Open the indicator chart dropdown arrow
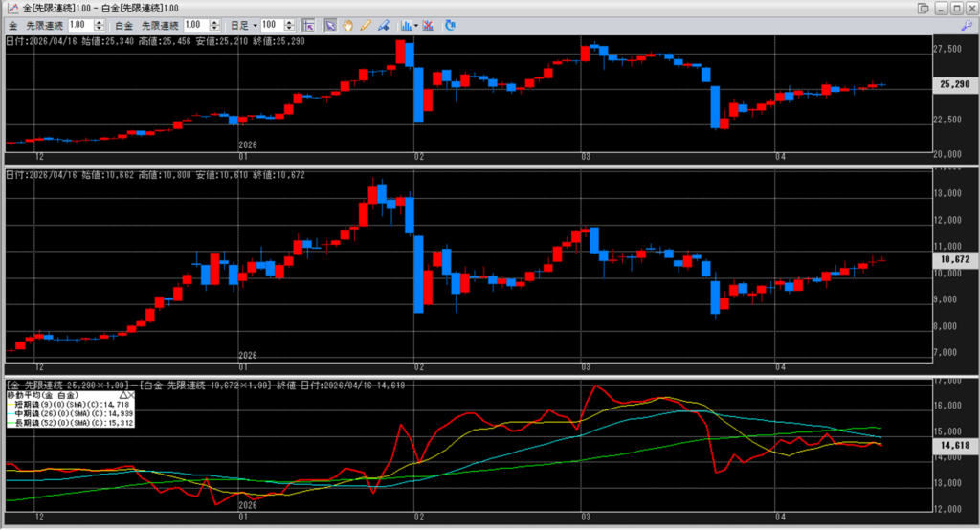The width and height of the screenshot is (980, 530). (416, 26)
